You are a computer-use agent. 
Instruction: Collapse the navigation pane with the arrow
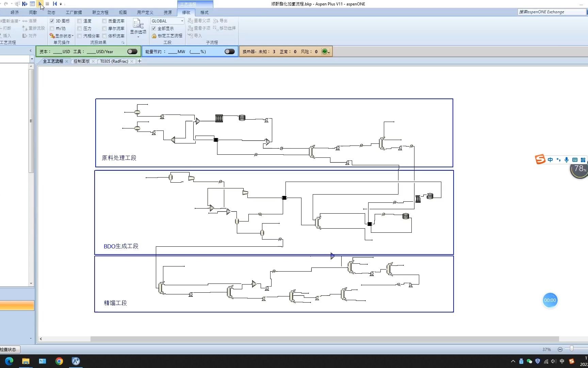(31, 51)
